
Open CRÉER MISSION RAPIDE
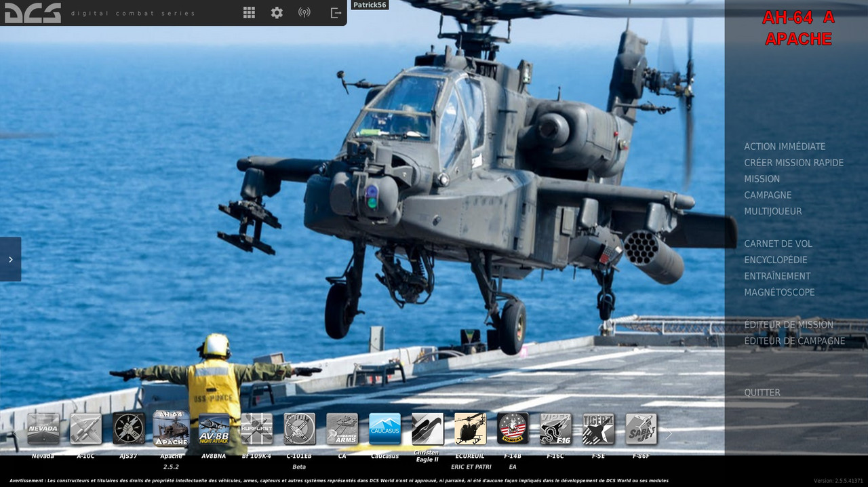click(794, 163)
